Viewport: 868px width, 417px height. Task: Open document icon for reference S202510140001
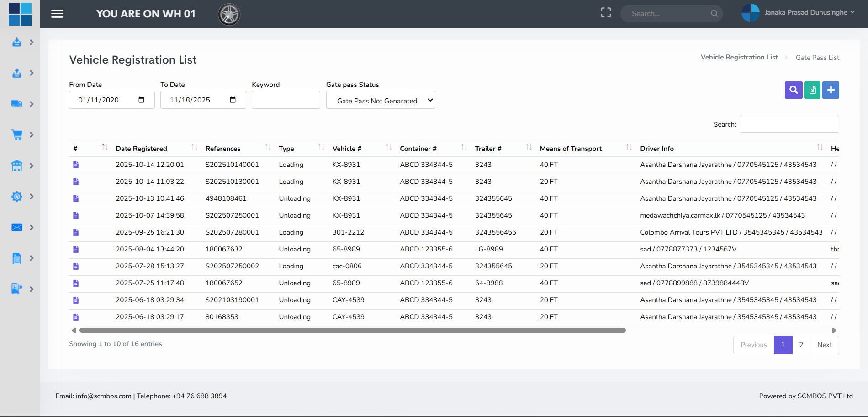76,165
